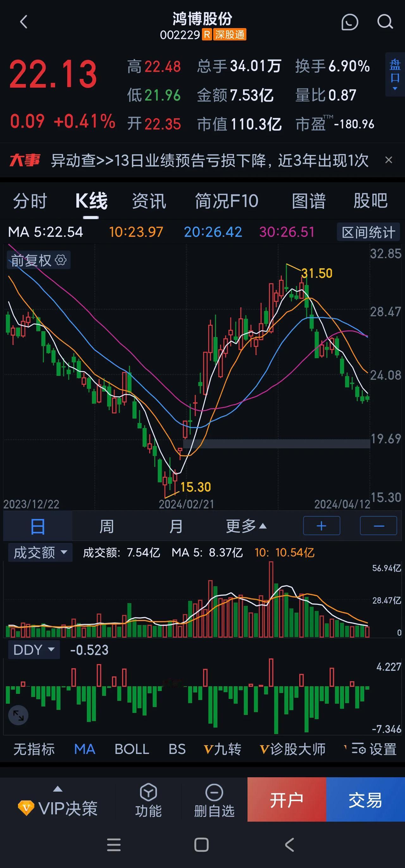Open the 异动查 earnings forecast news
405x868 pixels.
coord(209,160)
